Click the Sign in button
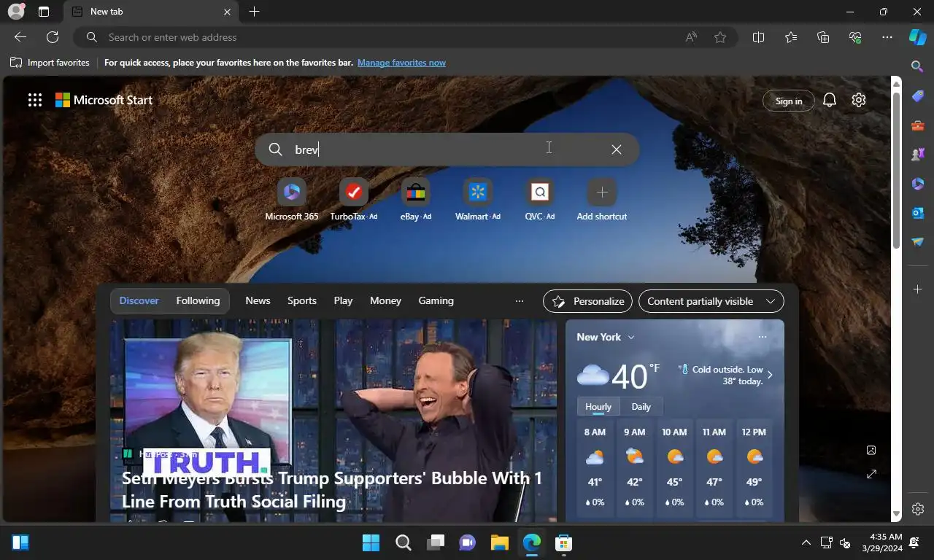This screenshot has height=560, width=934. [x=789, y=101]
